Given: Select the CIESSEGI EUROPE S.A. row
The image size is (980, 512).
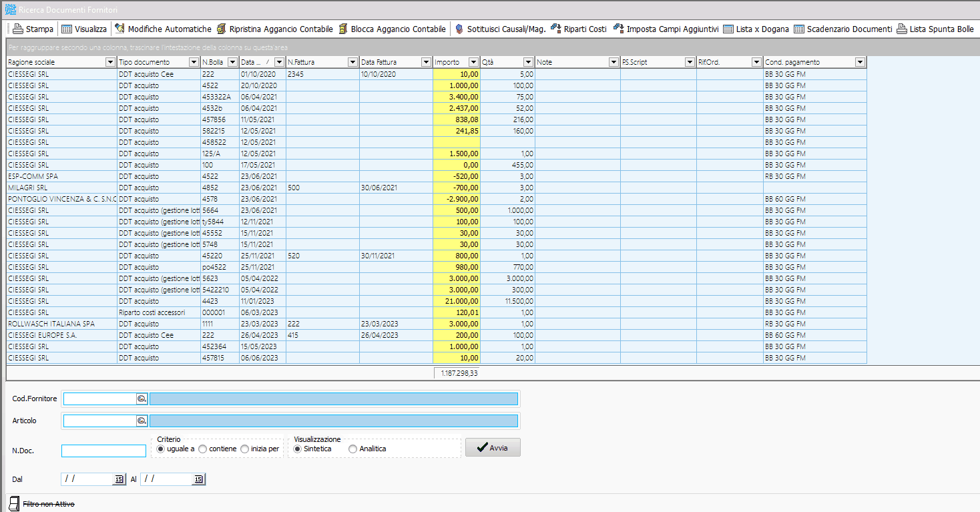Looking at the screenshot, I should coord(437,335).
